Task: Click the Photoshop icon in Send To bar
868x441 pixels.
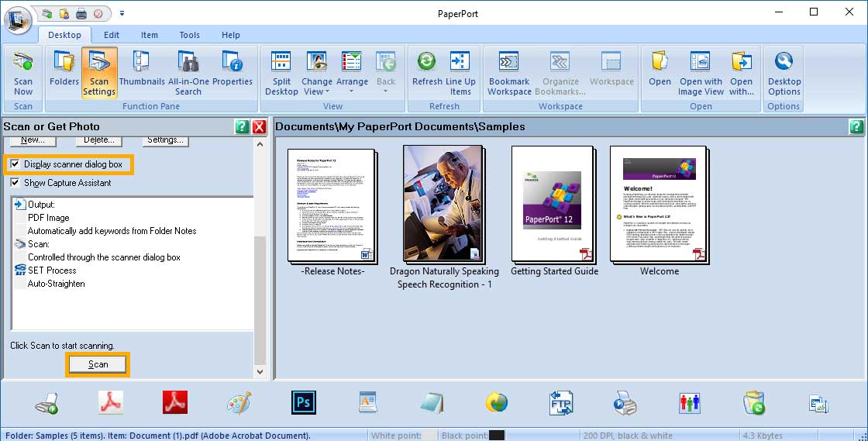Action: click(x=303, y=403)
